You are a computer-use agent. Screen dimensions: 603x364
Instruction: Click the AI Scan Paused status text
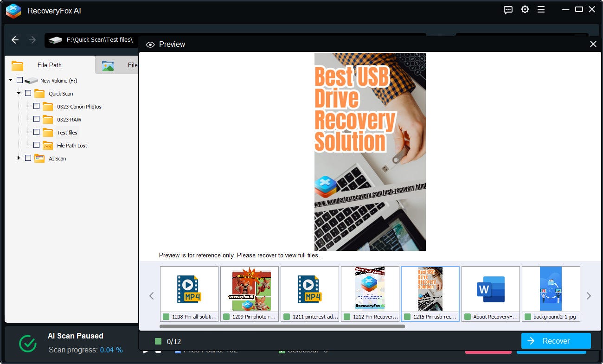(76, 336)
